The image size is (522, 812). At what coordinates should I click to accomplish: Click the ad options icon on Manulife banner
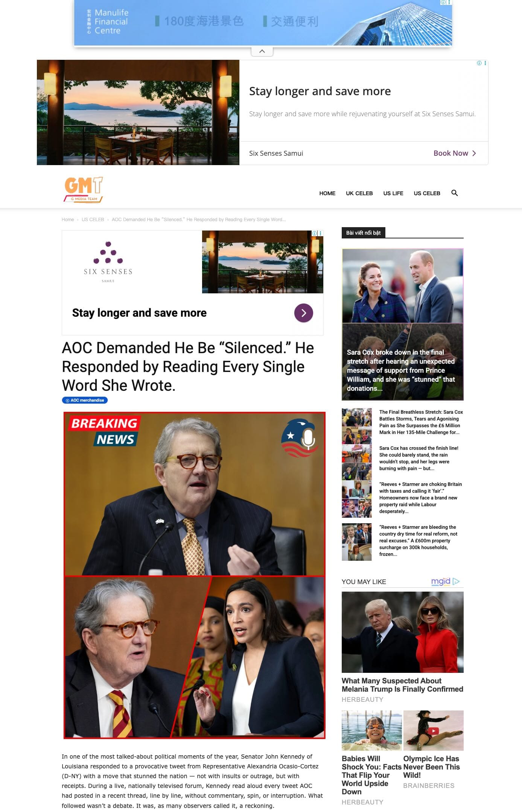click(x=449, y=2)
